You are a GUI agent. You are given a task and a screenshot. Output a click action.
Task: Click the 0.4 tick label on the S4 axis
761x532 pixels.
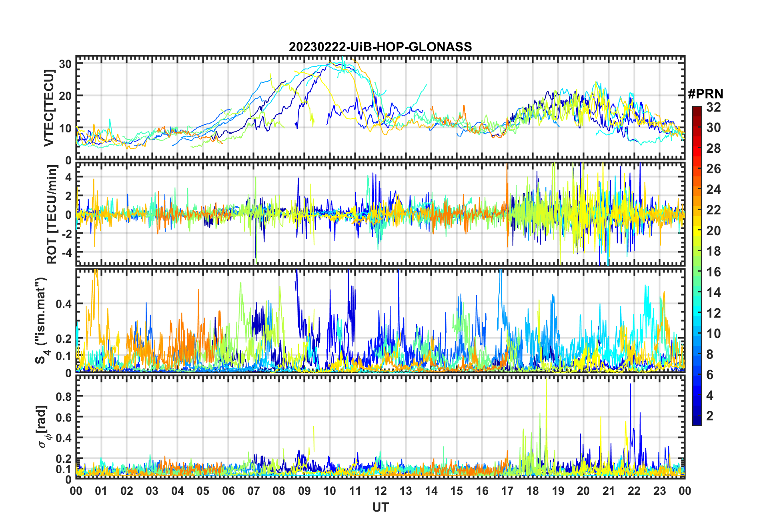[x=64, y=304]
